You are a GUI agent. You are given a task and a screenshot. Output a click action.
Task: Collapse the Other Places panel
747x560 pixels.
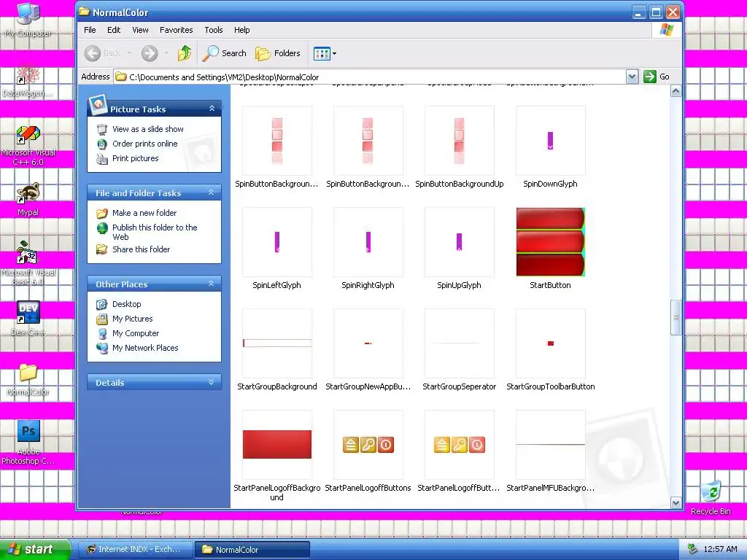click(212, 284)
